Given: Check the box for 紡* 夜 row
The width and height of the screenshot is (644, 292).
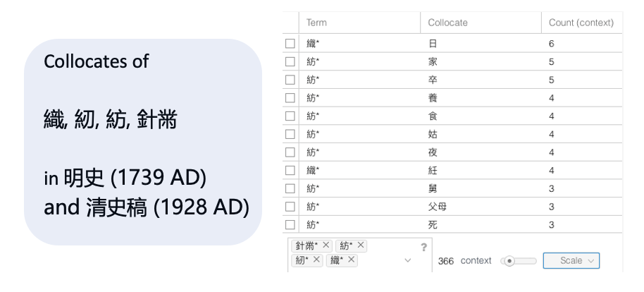Looking at the screenshot, I should (290, 152).
